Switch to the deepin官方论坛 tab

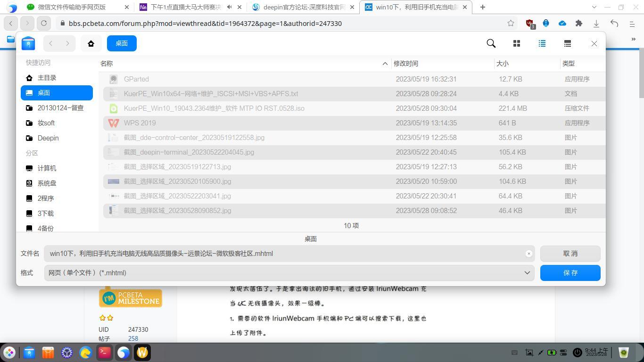[303, 7]
